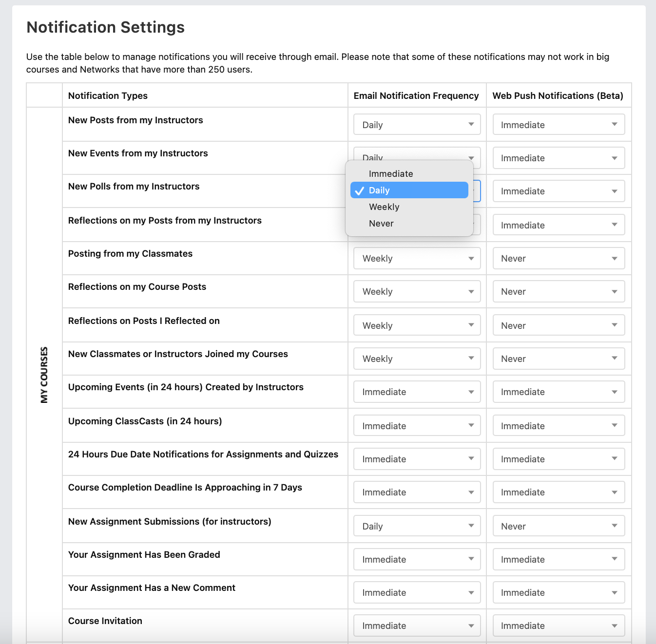The image size is (656, 644).
Task: Open email dropdown for Your Assignment Has a New Comment
Action: 417,592
